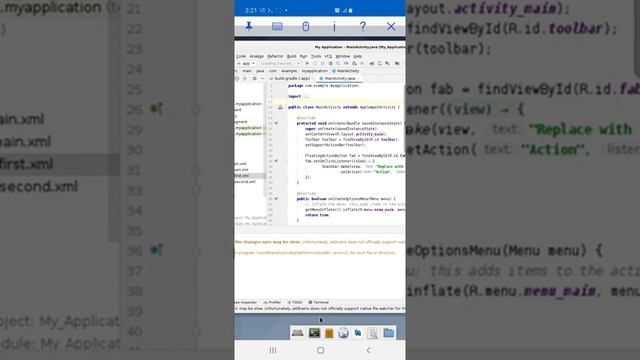Open the Tools menu
640x360 pixels.
click(x=316, y=56)
